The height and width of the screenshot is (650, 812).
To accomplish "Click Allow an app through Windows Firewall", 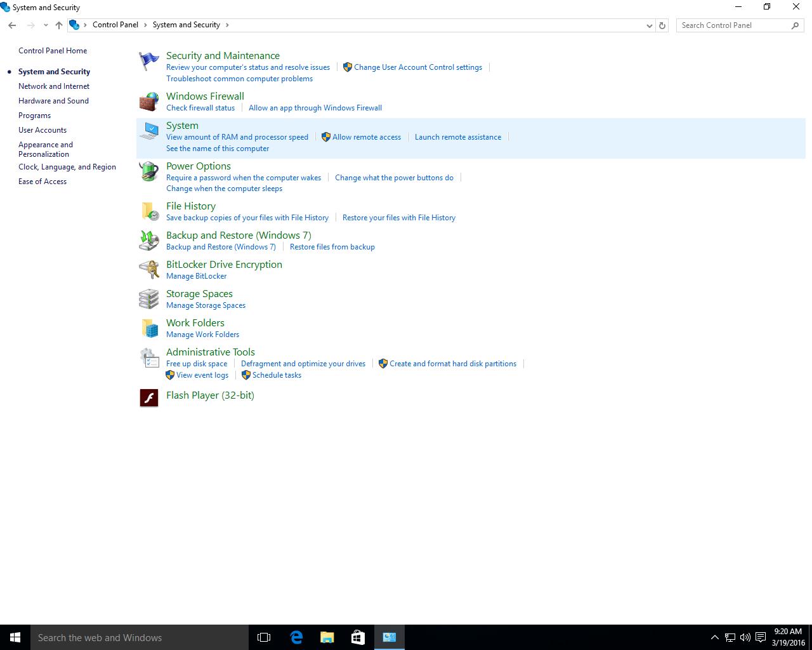I will coord(315,108).
